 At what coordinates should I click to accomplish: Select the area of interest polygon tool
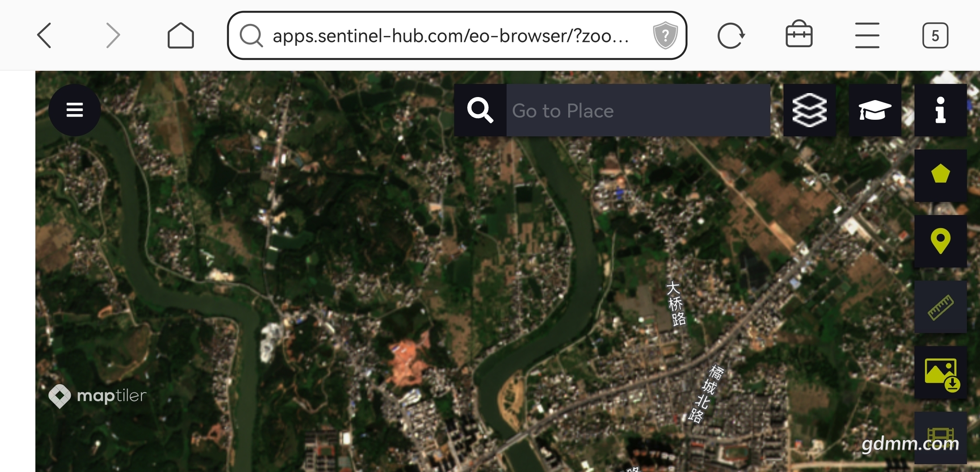(x=940, y=175)
